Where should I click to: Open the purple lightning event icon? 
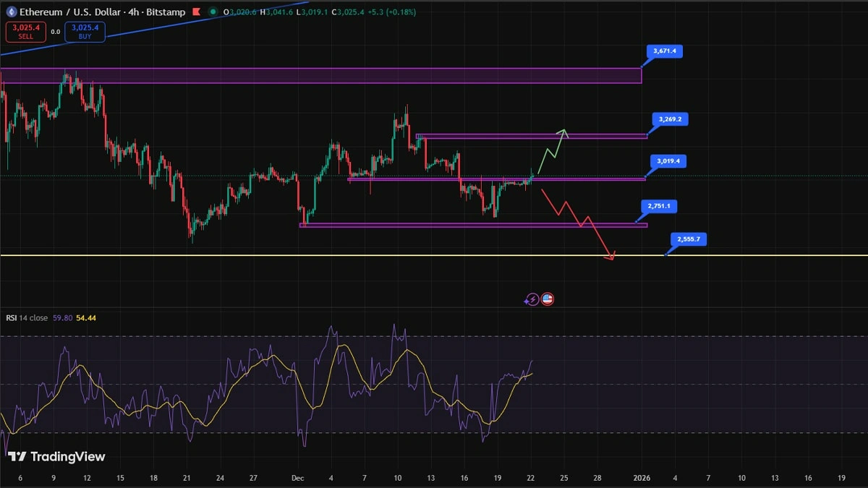(532, 299)
